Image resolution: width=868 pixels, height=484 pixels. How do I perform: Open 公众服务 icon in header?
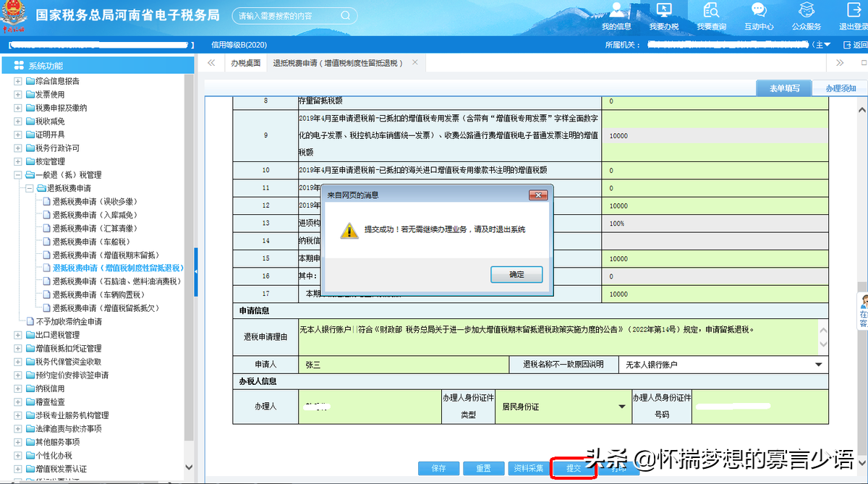tap(806, 11)
